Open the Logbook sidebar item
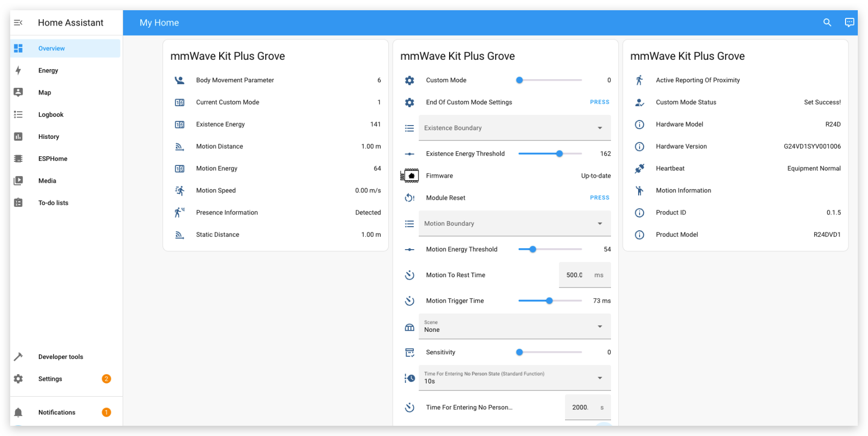This screenshot has height=436, width=868. (65, 114)
